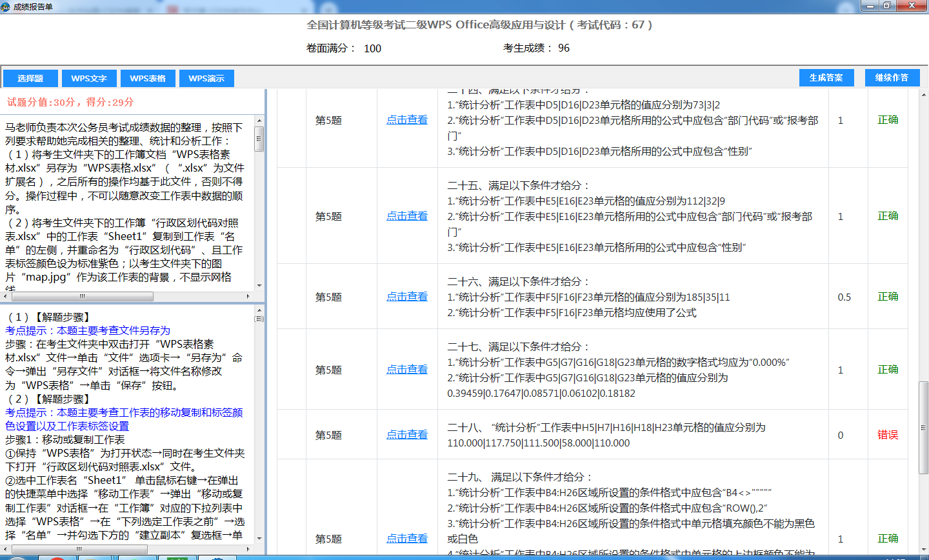Click 第5题 cell in item 二十七 row

[x=328, y=370]
